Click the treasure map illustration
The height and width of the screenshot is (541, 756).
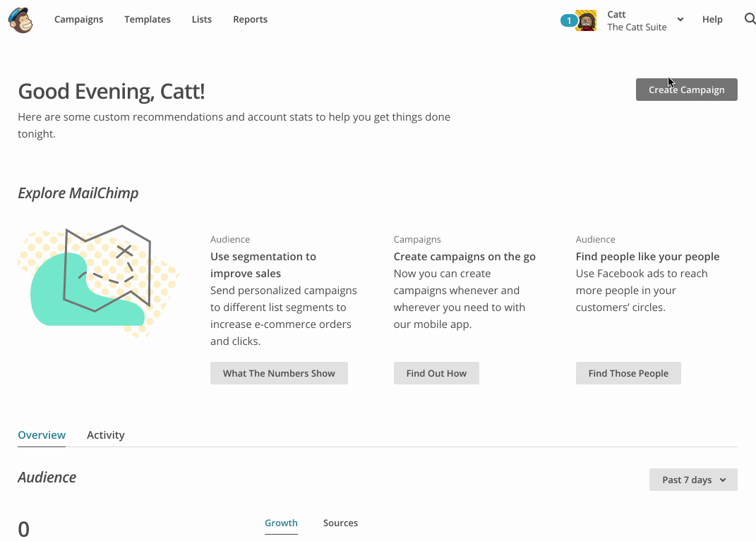pyautogui.click(x=99, y=281)
